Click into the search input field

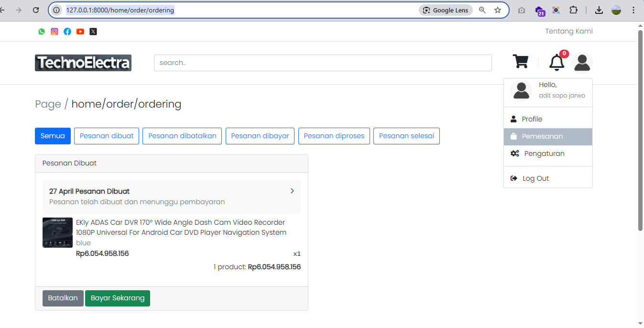pyautogui.click(x=323, y=63)
